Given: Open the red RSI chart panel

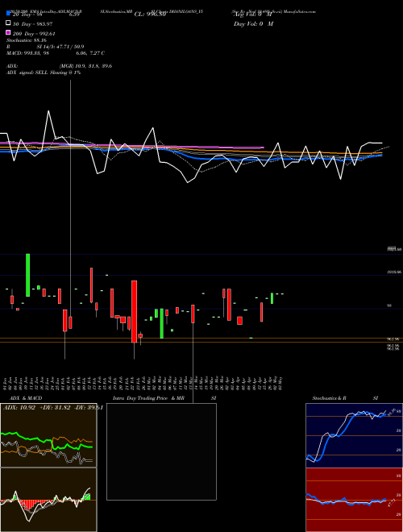Looking at the screenshot, I should coord(354,500).
